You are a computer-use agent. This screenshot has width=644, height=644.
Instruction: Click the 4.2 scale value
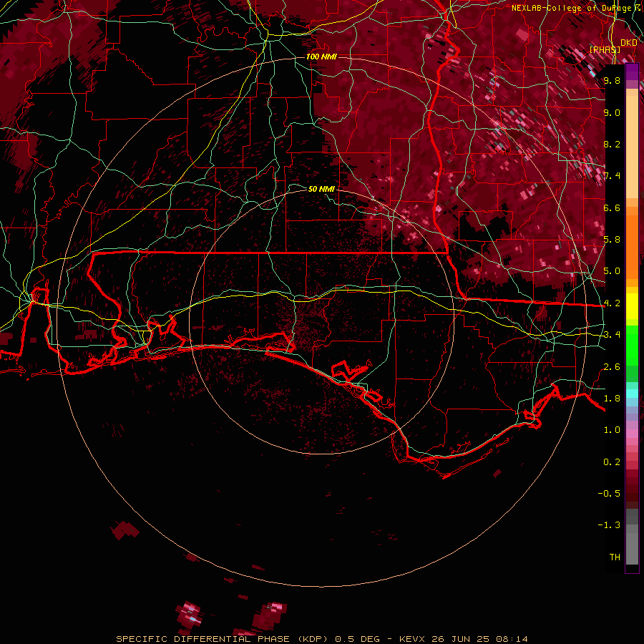(612, 303)
